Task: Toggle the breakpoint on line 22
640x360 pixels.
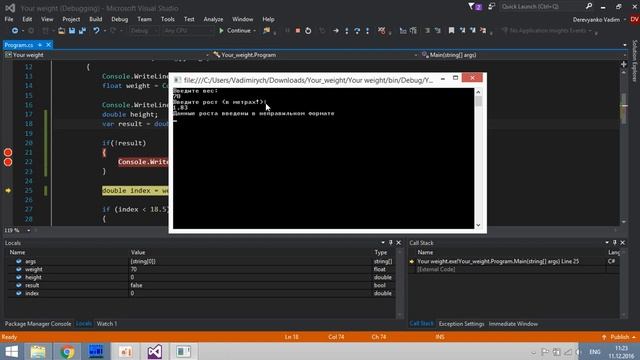Action: coord(8,162)
